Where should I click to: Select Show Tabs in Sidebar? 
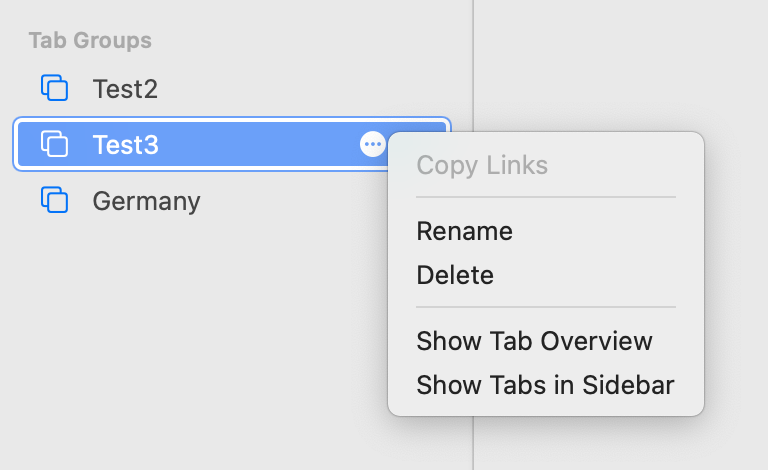[545, 384]
